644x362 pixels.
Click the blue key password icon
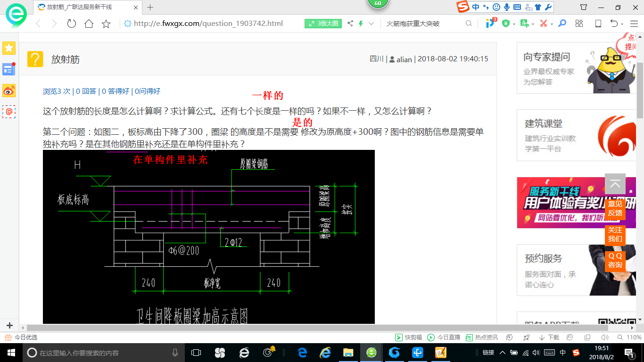tap(562, 24)
